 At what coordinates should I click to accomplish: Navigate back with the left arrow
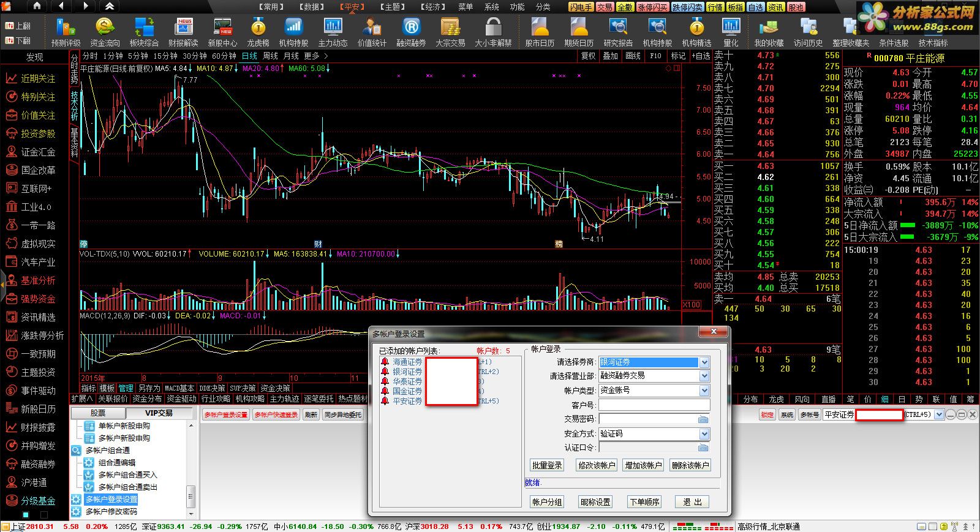pos(61,6)
